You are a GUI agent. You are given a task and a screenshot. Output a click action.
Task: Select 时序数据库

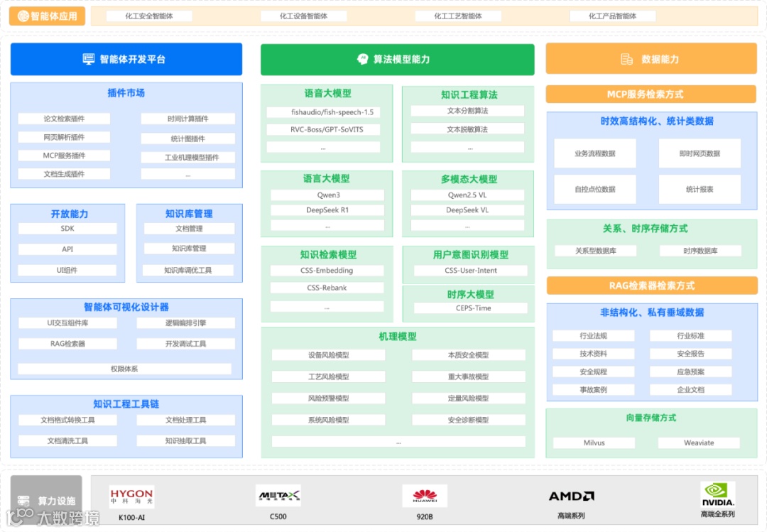[x=700, y=251]
